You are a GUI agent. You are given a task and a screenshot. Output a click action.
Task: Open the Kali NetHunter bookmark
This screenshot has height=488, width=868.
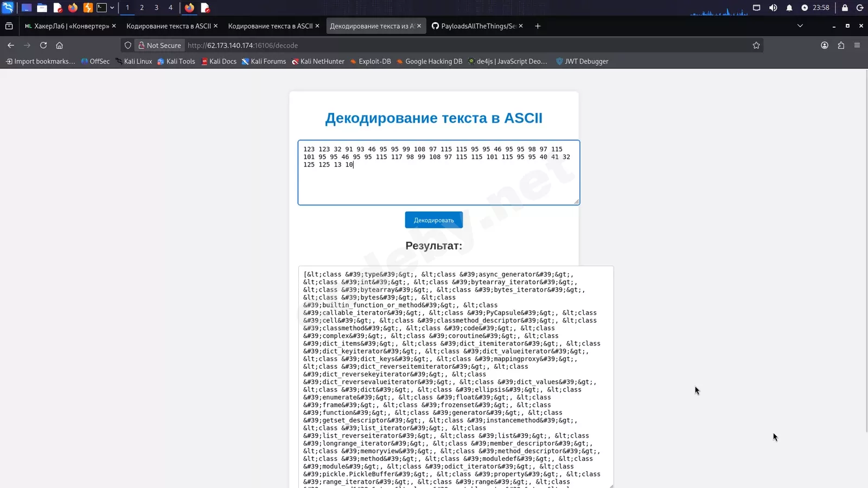pyautogui.click(x=318, y=61)
